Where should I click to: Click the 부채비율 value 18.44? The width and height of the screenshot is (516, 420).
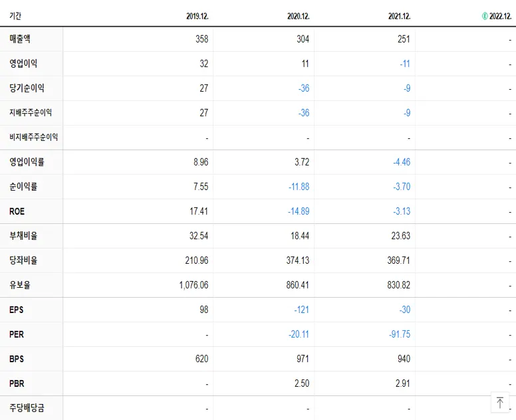pyautogui.click(x=300, y=236)
